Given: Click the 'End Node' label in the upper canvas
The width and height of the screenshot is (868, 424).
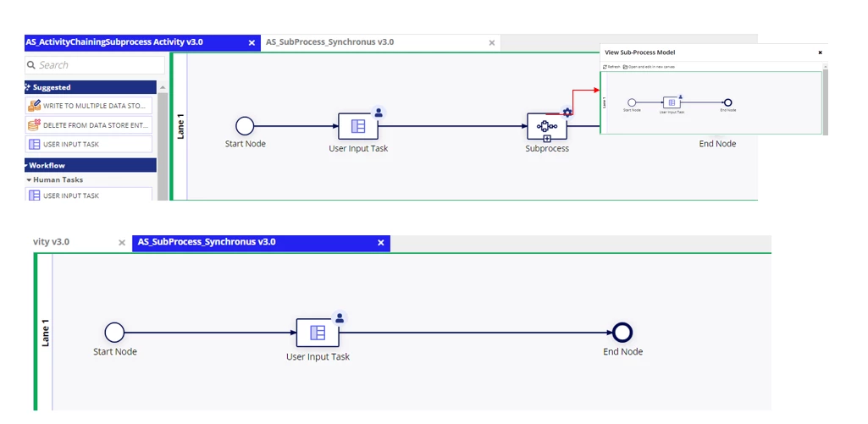Looking at the screenshot, I should pyautogui.click(x=717, y=144).
